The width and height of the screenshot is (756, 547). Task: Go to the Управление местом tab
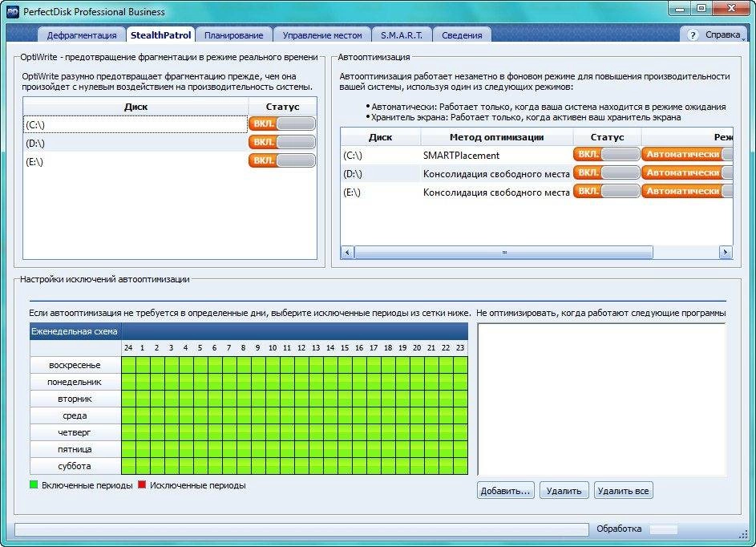(x=322, y=35)
